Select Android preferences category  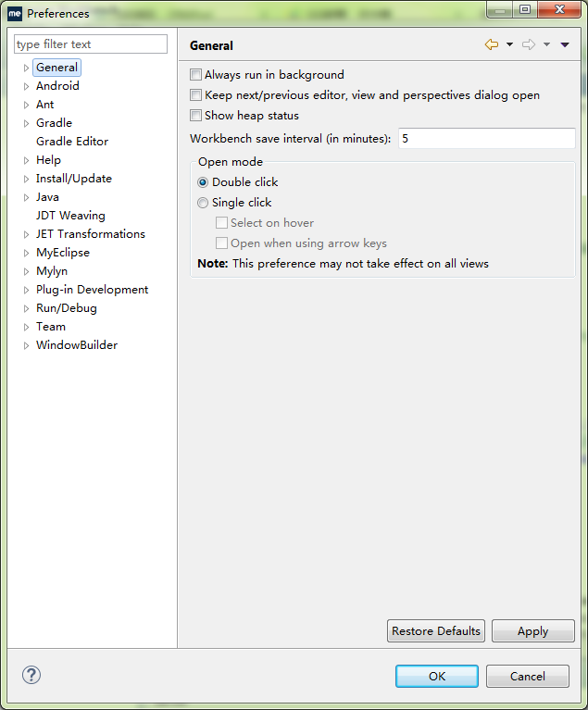(x=57, y=86)
